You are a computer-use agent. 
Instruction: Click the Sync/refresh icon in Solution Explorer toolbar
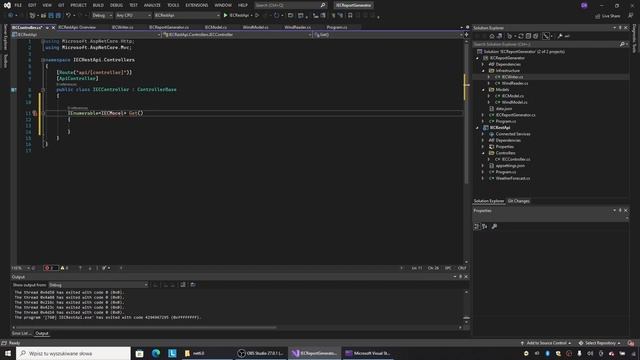coord(521,36)
